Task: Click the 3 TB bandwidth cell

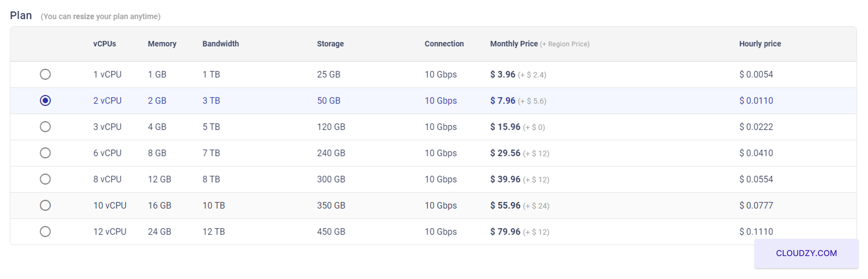Action: click(x=211, y=100)
